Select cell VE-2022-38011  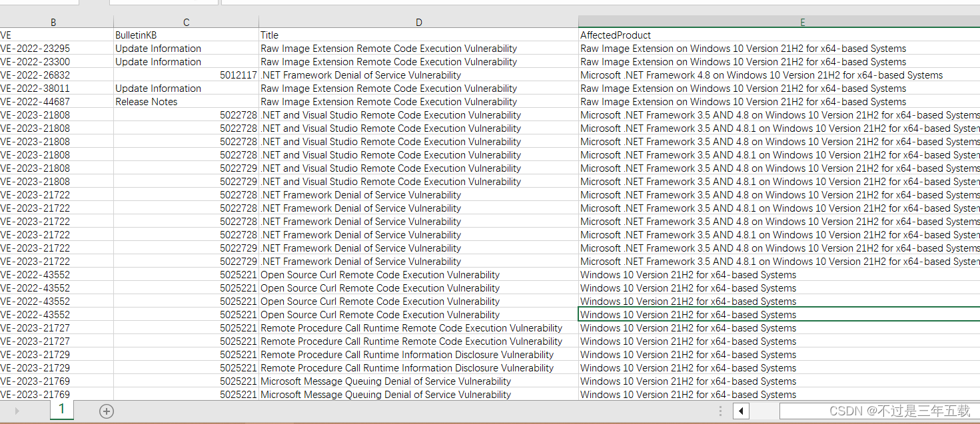(x=57, y=89)
